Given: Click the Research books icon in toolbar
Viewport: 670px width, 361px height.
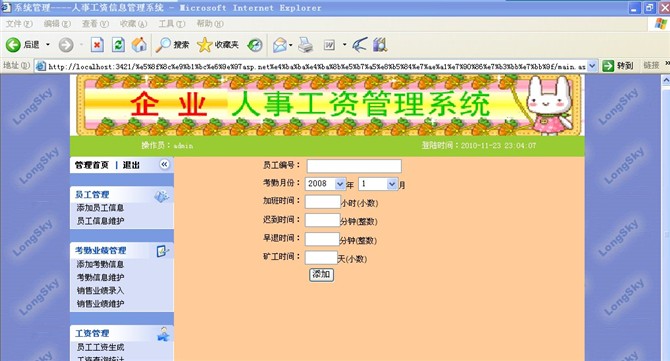Looking at the screenshot, I should click(380, 44).
